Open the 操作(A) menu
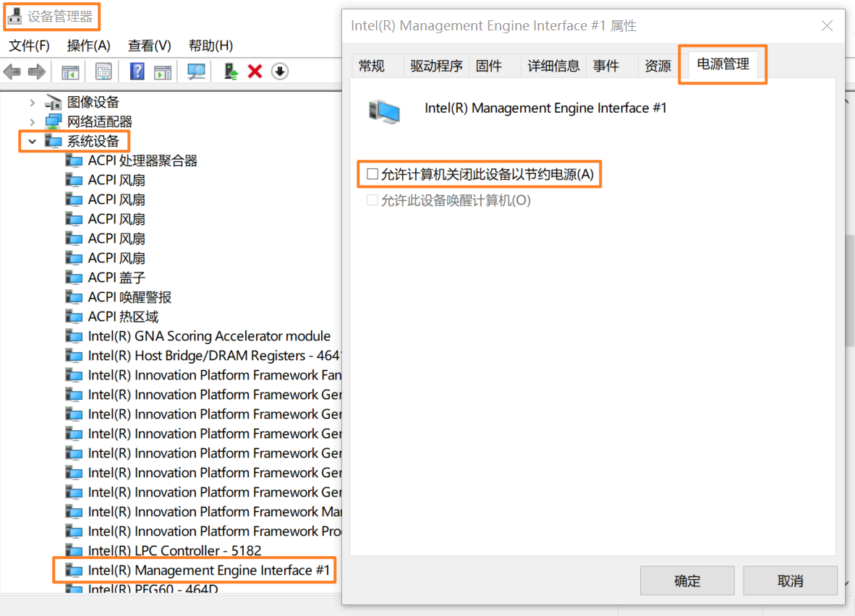The width and height of the screenshot is (855, 616). 88,46
